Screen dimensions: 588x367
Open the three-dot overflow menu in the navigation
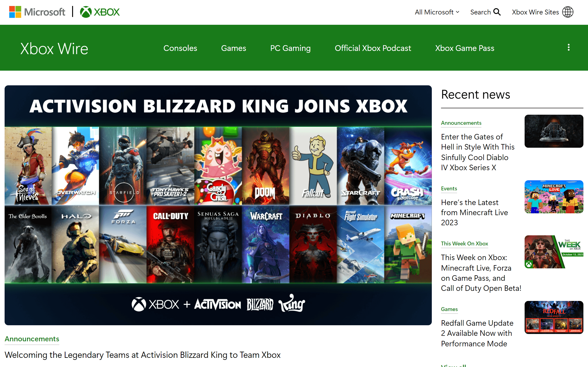click(x=568, y=47)
